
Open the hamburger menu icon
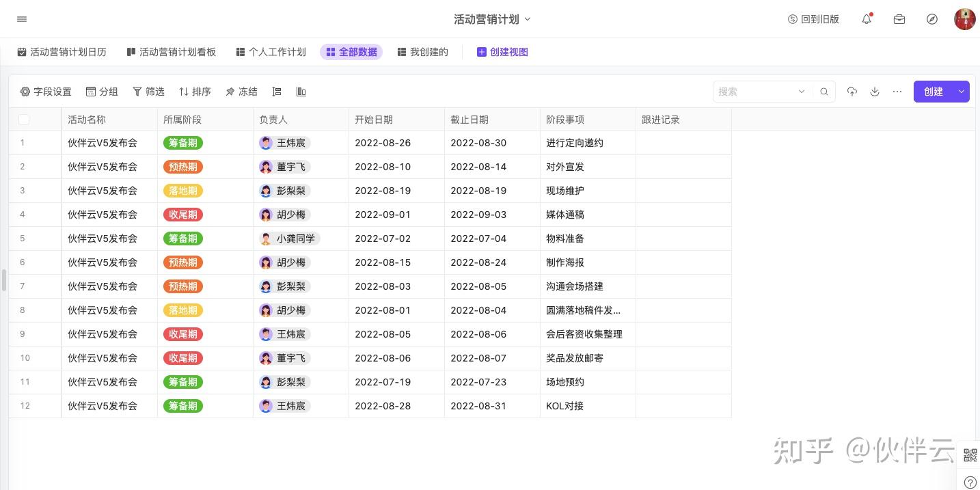[x=22, y=19]
